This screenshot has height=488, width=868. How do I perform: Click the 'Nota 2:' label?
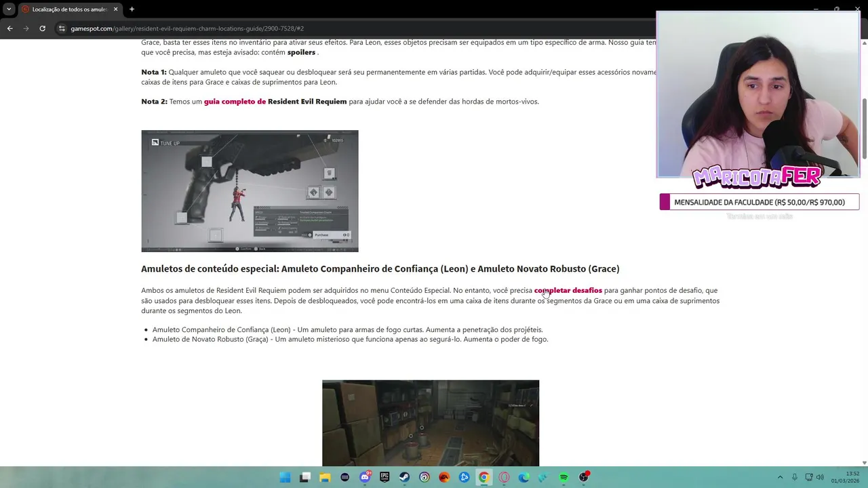point(154,102)
